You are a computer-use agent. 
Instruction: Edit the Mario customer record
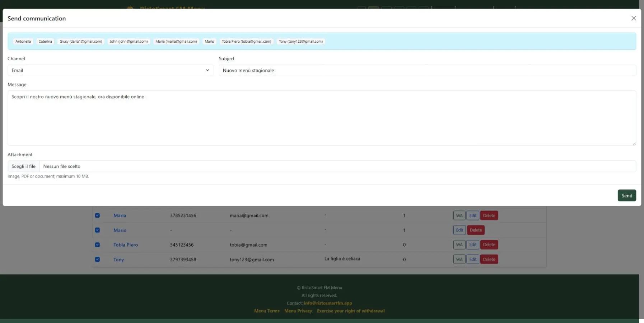(459, 230)
